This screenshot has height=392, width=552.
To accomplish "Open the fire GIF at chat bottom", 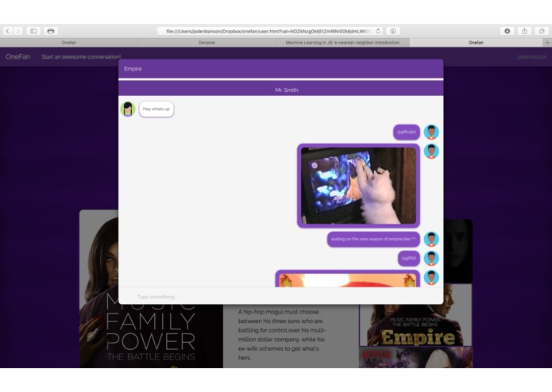I will pyautogui.click(x=347, y=279).
